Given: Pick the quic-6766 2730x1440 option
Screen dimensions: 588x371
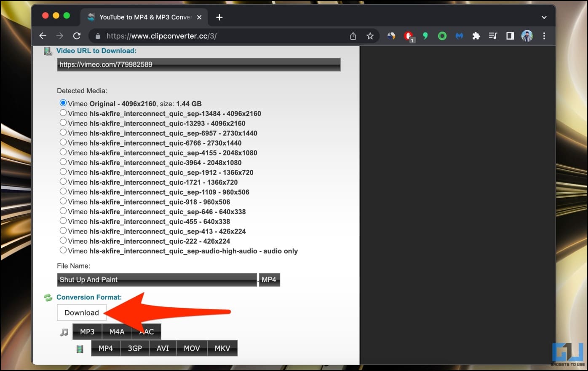Looking at the screenshot, I should click(x=63, y=142).
